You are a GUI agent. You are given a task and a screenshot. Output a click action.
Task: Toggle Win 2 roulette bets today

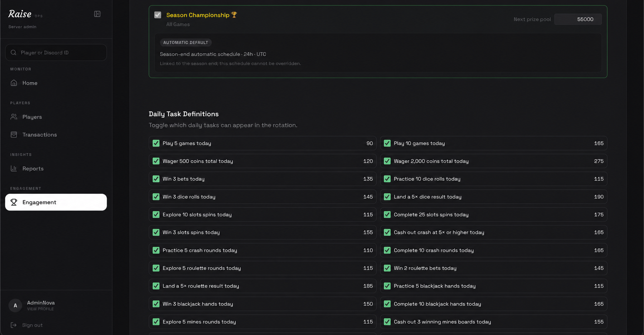(x=387, y=268)
